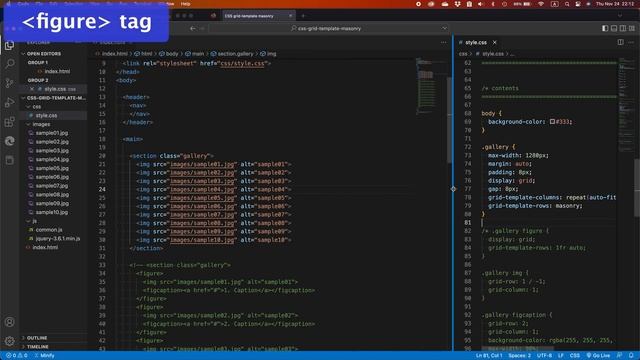Toggle the Secondary Side Bar
This screenshot has height=360, width=640.
(x=623, y=28)
